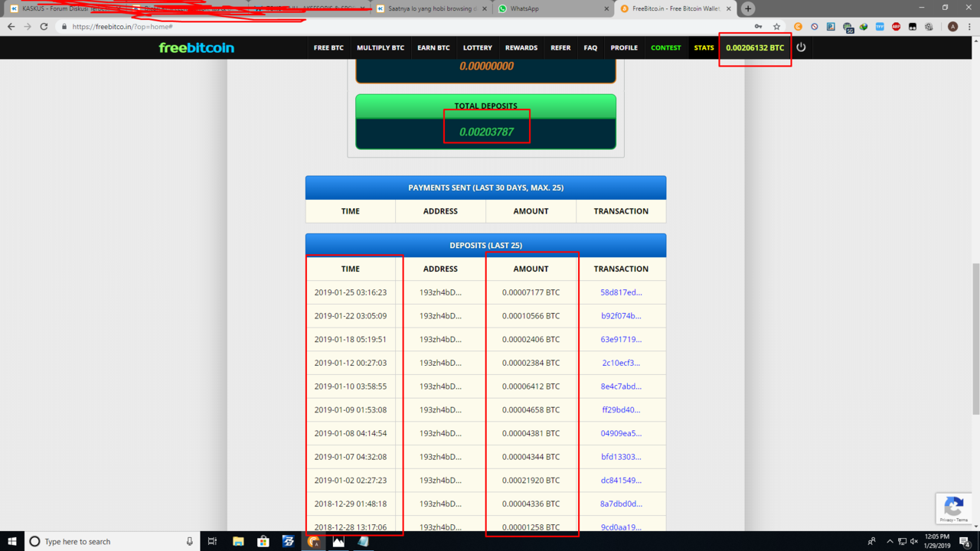
Task: Open Microsoft Store from the taskbar
Action: (263, 541)
